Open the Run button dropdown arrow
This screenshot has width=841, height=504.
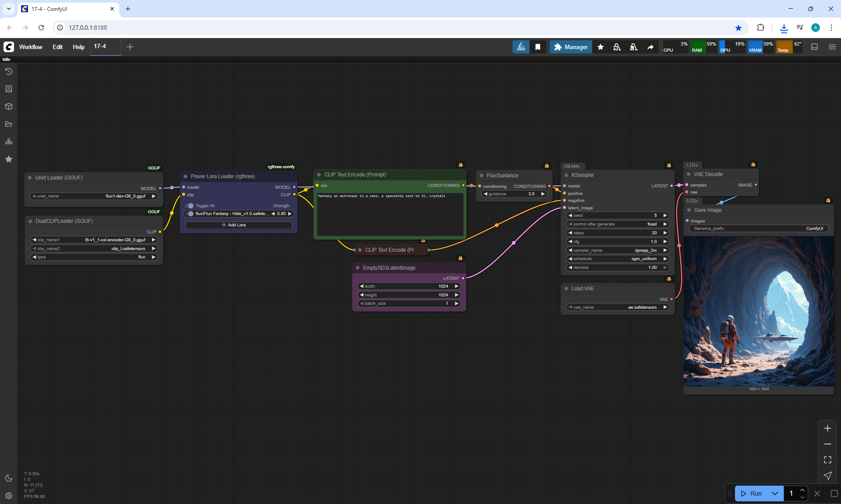pos(774,493)
